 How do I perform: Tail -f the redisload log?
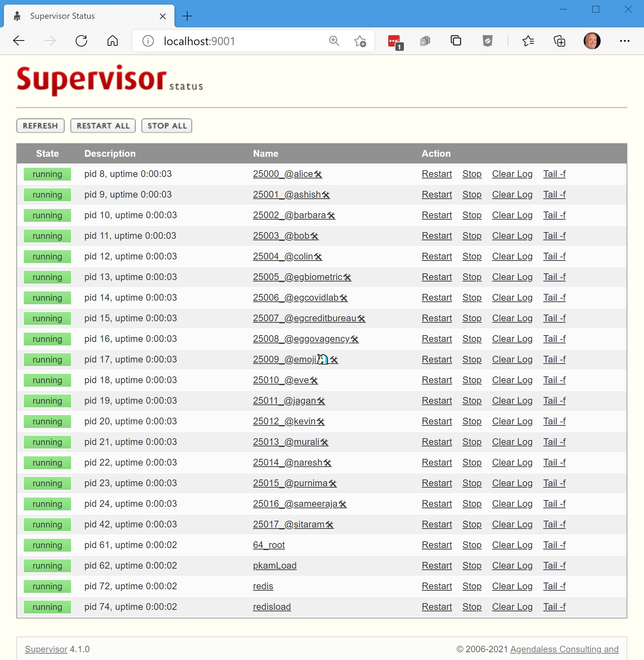554,607
